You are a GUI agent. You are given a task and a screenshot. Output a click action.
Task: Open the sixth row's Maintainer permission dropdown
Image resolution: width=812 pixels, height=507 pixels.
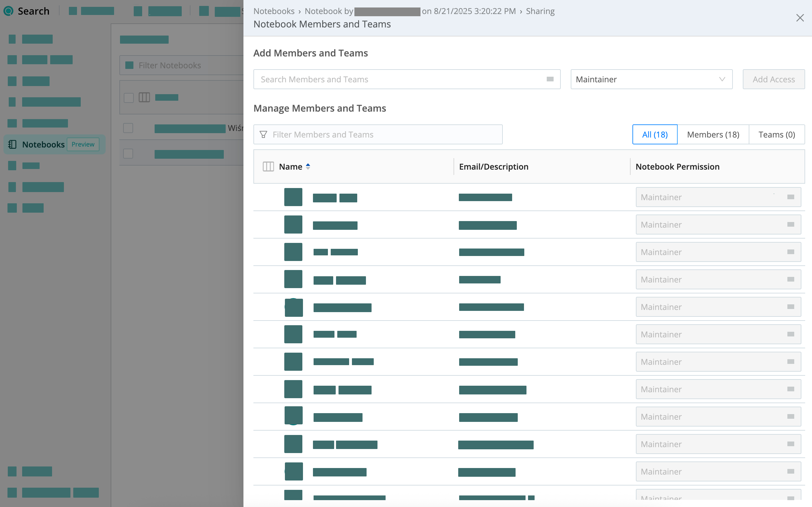[x=718, y=334]
